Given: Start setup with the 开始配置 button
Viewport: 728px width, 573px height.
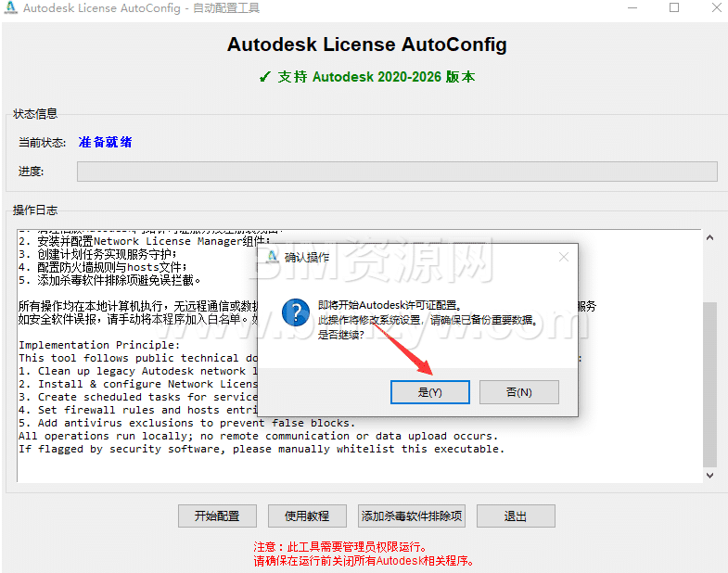Looking at the screenshot, I should click(217, 516).
